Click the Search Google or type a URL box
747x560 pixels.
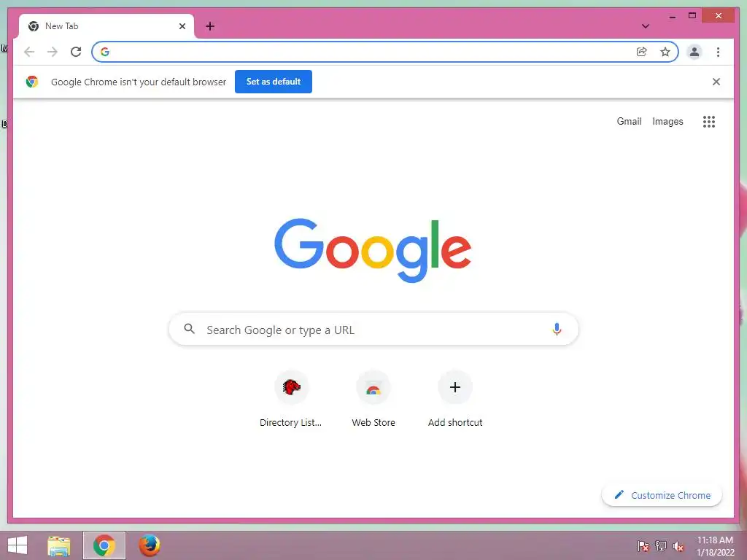[x=373, y=329]
